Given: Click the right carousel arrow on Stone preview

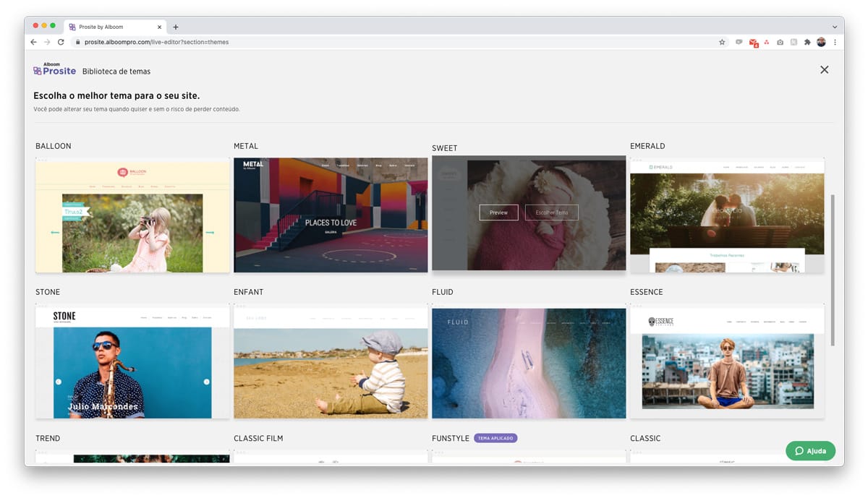Looking at the screenshot, I should (206, 382).
